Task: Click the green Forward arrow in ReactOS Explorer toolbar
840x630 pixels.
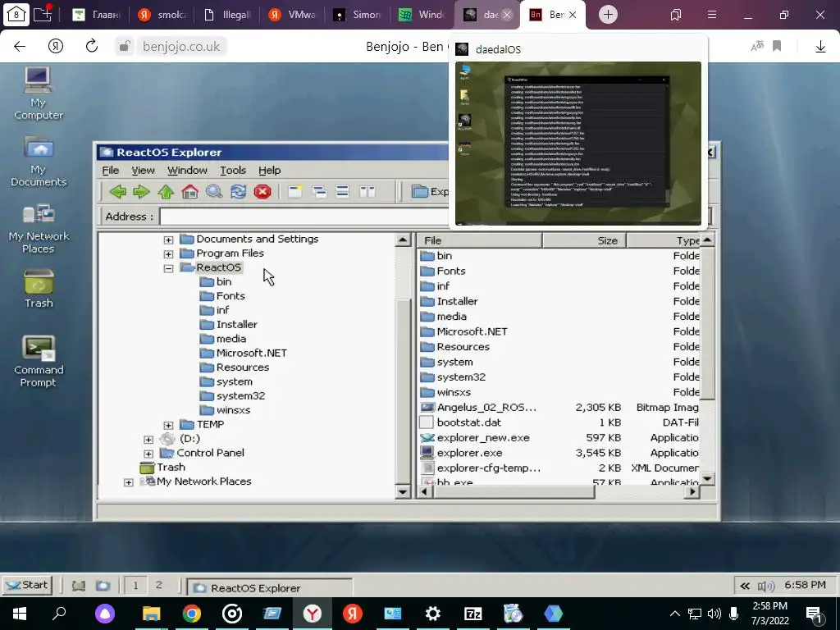Action: tap(141, 192)
